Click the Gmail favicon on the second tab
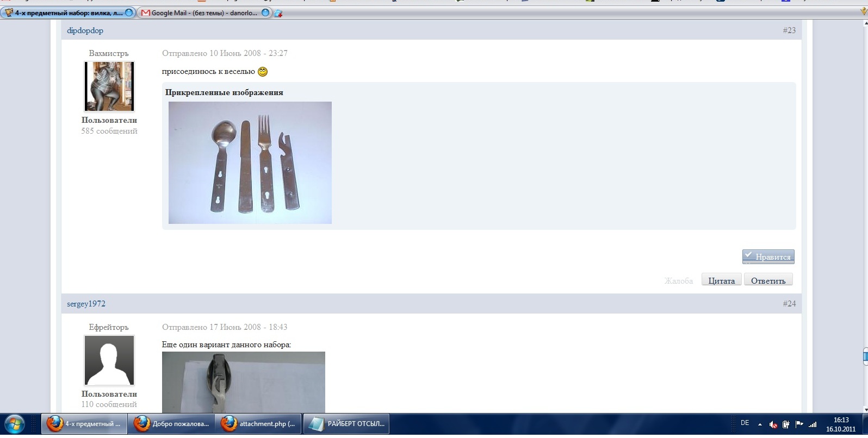 tap(145, 13)
